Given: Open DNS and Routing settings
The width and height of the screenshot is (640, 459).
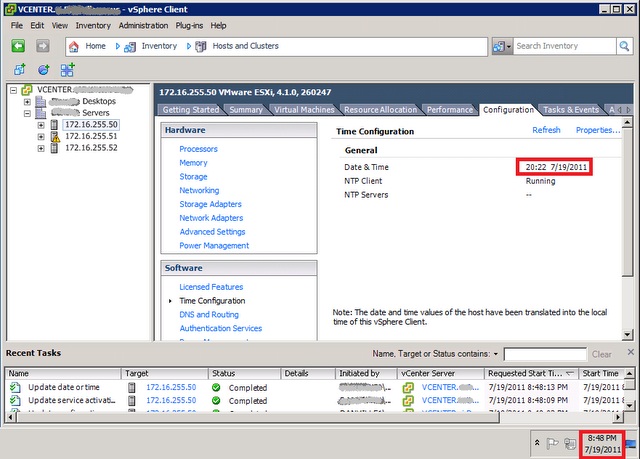Looking at the screenshot, I should point(209,315).
